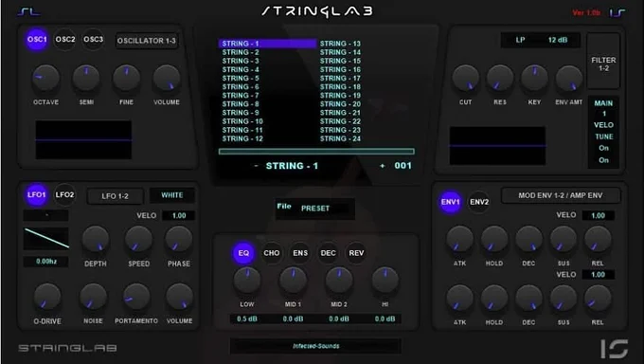Click the filter KEY knob

click(x=534, y=78)
